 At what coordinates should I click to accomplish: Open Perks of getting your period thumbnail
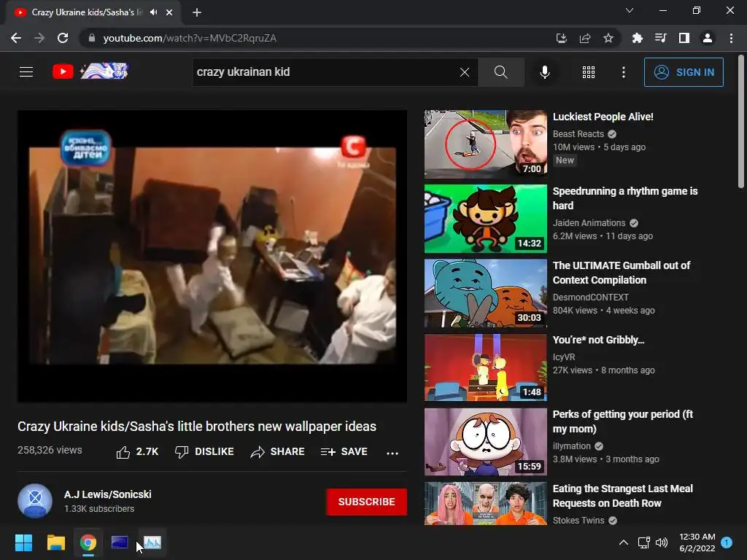(485, 441)
